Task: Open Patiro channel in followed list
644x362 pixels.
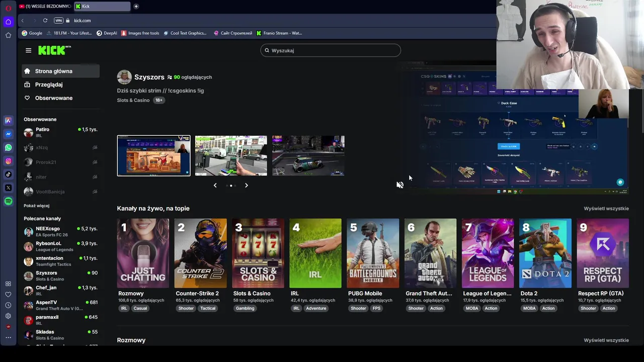Action: (x=60, y=133)
